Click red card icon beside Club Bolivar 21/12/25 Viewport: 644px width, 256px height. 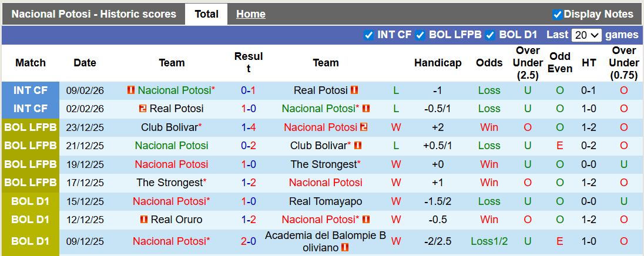coord(358,145)
